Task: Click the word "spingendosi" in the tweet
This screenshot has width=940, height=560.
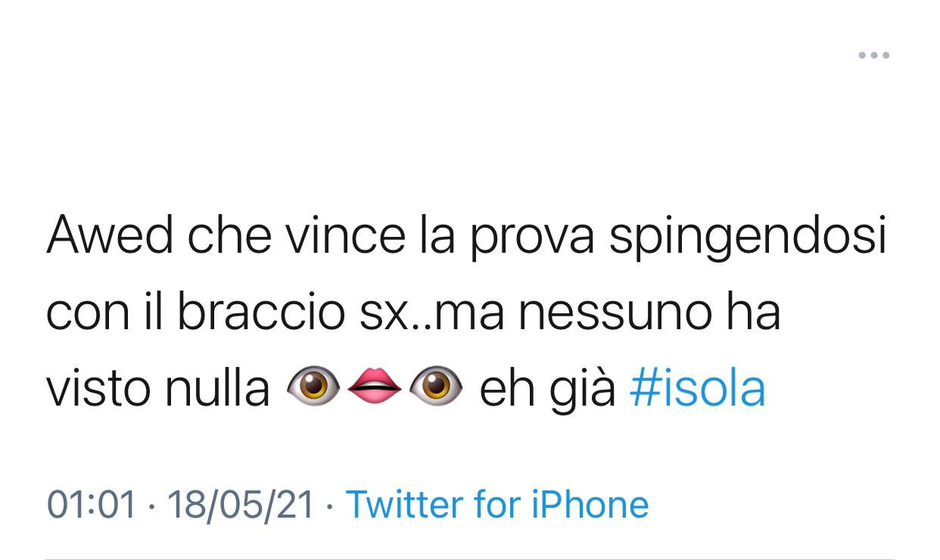Action: point(748,237)
